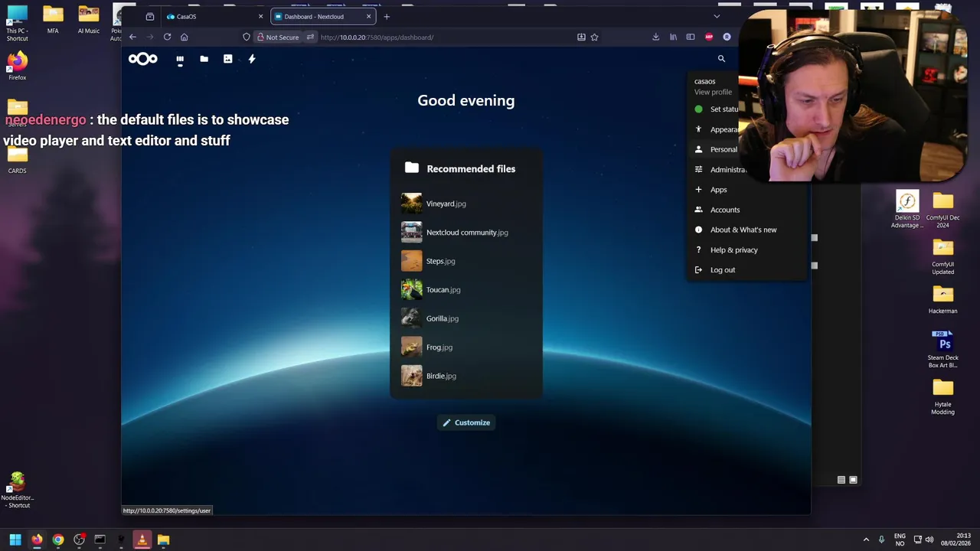Open taskbar clock showing 20:13
Viewport: 980px width, 551px height.
pos(956,540)
